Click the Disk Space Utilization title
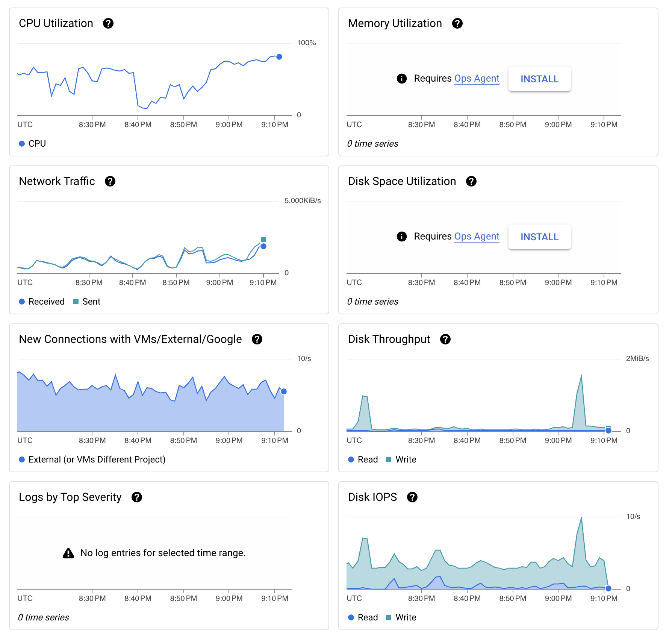 402,181
